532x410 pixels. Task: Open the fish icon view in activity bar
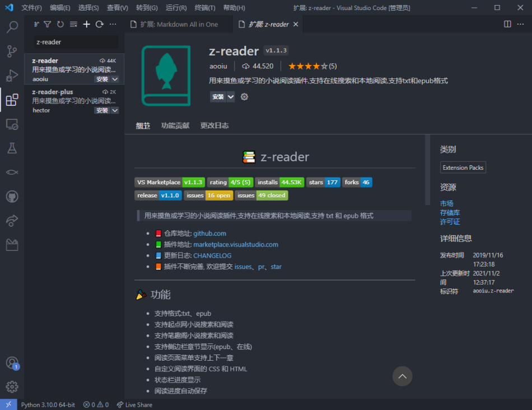pyautogui.click(x=12, y=173)
